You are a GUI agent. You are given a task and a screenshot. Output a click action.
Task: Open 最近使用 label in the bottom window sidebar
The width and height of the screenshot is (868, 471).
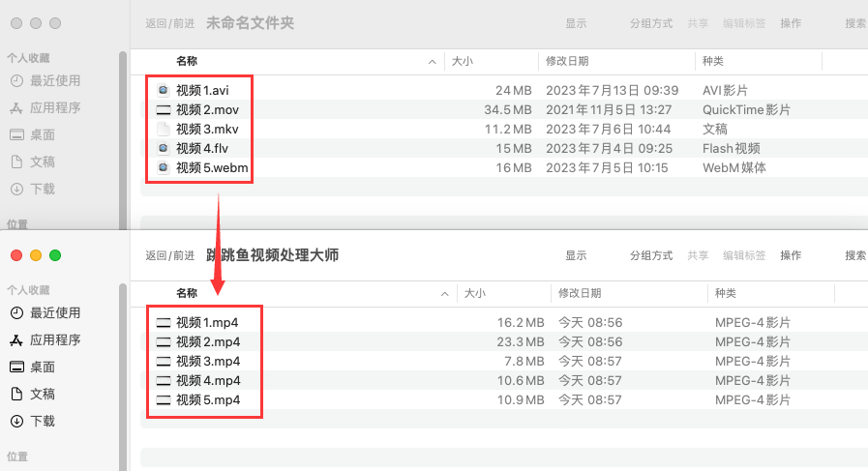55,312
